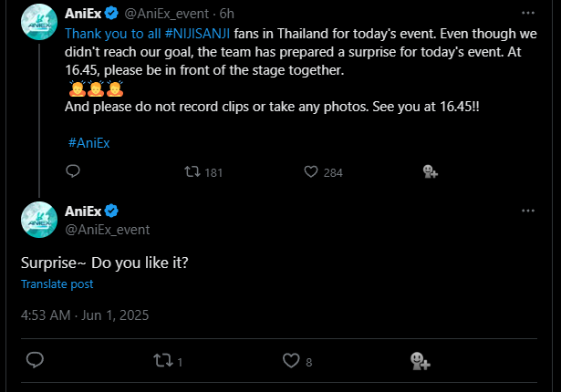
Task: Repost the first post with 181 reposts
Action: pyautogui.click(x=192, y=171)
